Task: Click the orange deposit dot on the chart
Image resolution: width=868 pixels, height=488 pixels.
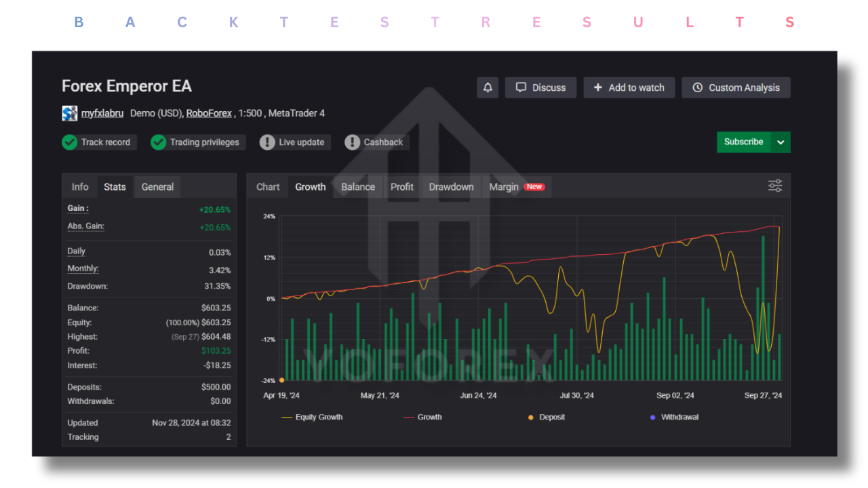Action: tap(281, 380)
